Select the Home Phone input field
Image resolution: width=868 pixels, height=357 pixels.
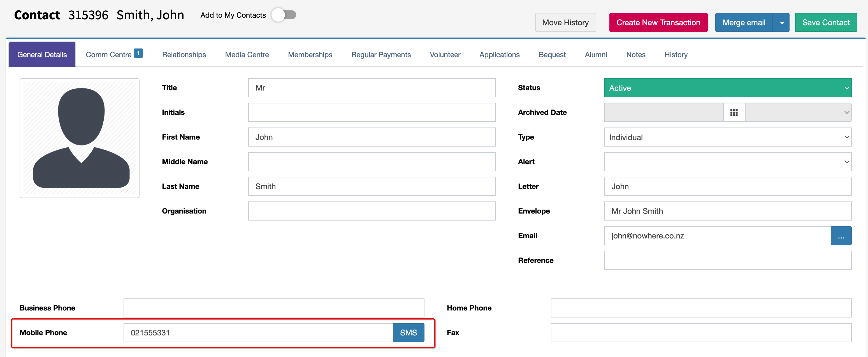pos(701,308)
